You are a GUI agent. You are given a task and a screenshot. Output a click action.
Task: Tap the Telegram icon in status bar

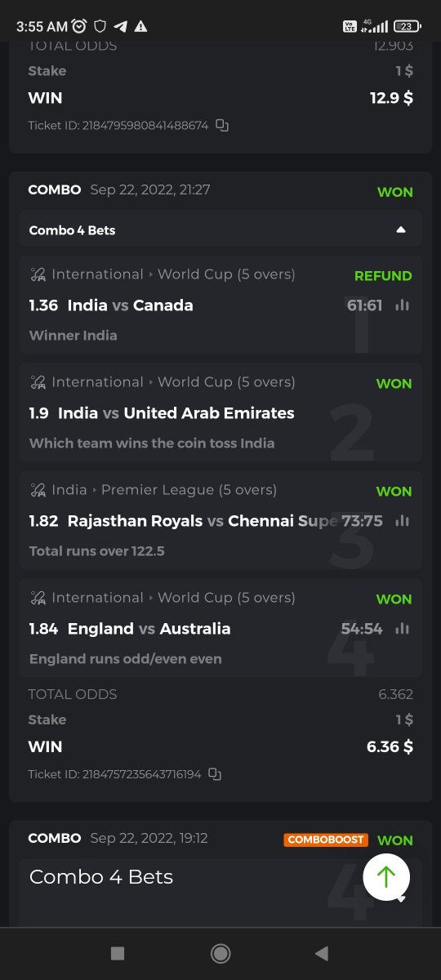[120, 26]
